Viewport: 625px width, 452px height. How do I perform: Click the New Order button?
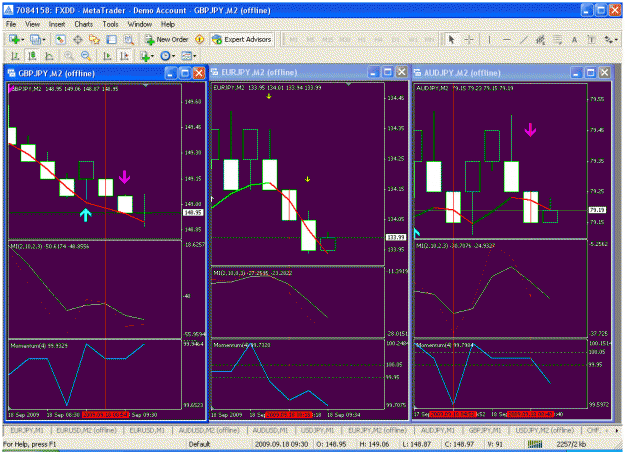tap(167, 39)
